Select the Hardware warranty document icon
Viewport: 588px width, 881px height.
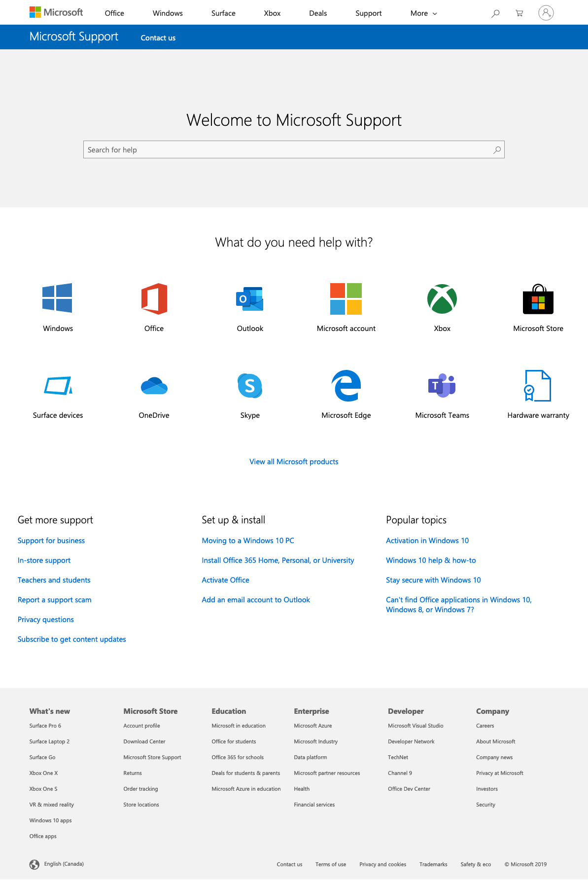click(x=538, y=386)
